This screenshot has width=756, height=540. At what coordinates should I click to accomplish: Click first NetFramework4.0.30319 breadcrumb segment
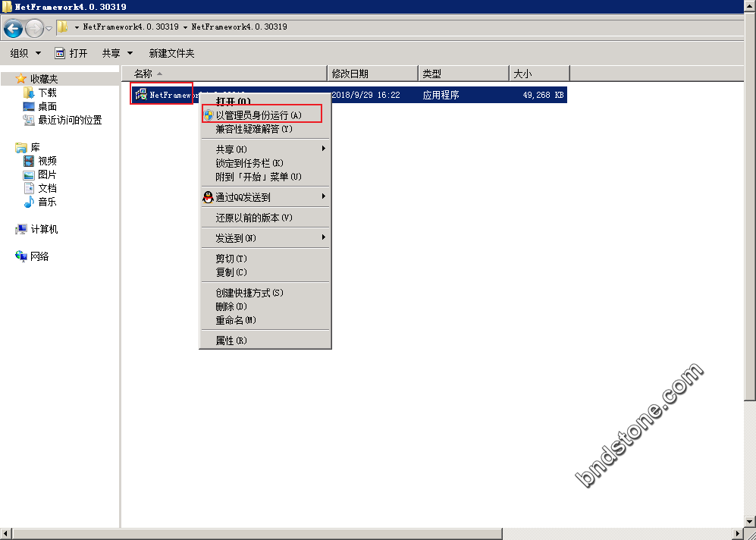pos(130,27)
